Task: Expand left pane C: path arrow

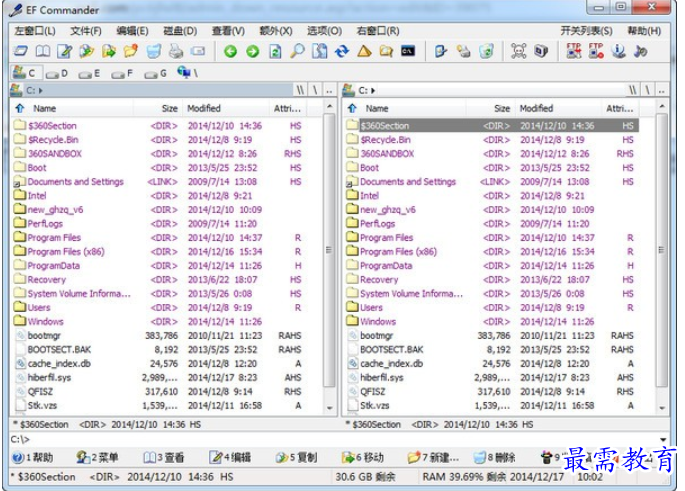Action: tap(41, 91)
